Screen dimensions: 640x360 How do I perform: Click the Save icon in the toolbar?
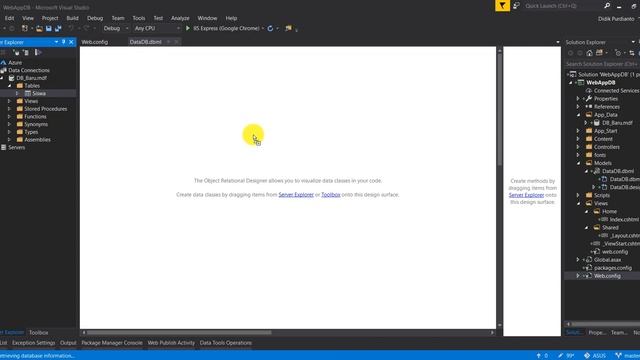click(x=49, y=29)
